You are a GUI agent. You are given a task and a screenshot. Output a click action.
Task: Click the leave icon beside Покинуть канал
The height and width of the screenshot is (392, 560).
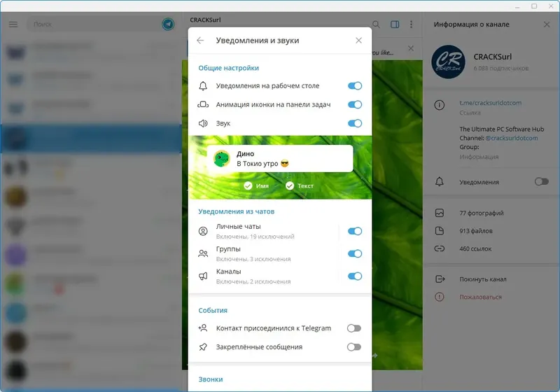pyautogui.click(x=440, y=279)
